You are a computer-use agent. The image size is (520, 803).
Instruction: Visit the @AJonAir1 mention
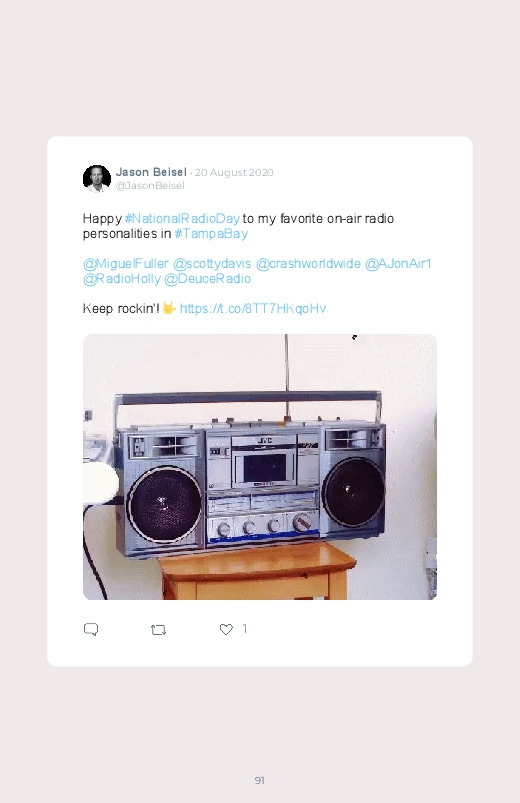click(398, 264)
